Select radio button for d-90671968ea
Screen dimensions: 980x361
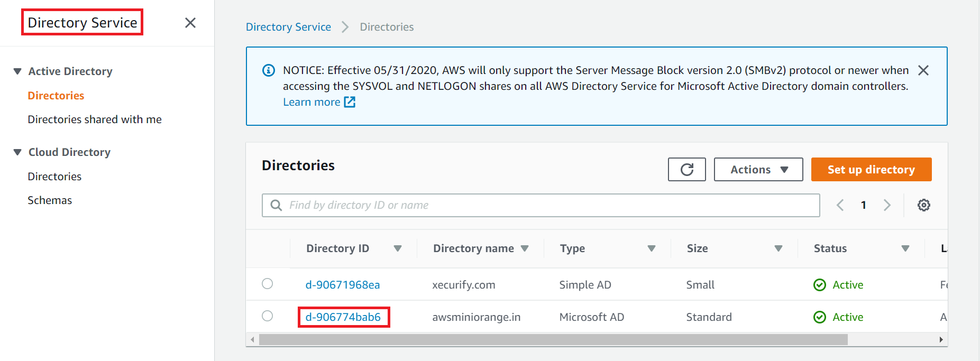268,284
